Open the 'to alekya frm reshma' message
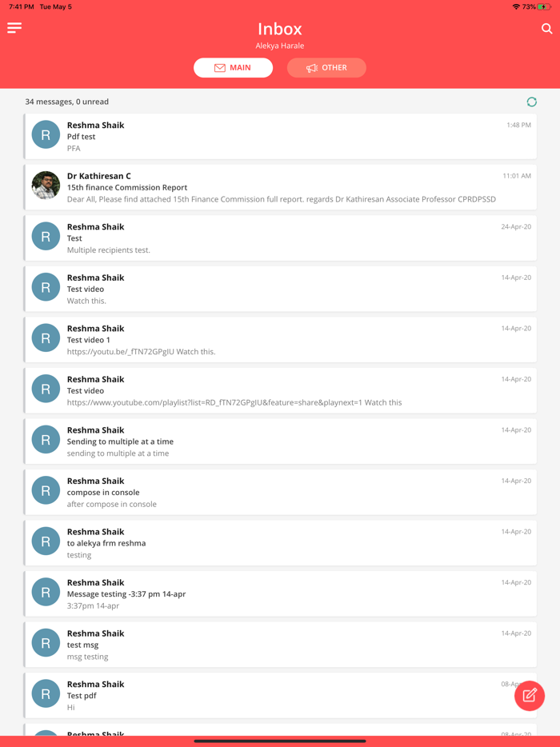 pyautogui.click(x=280, y=543)
